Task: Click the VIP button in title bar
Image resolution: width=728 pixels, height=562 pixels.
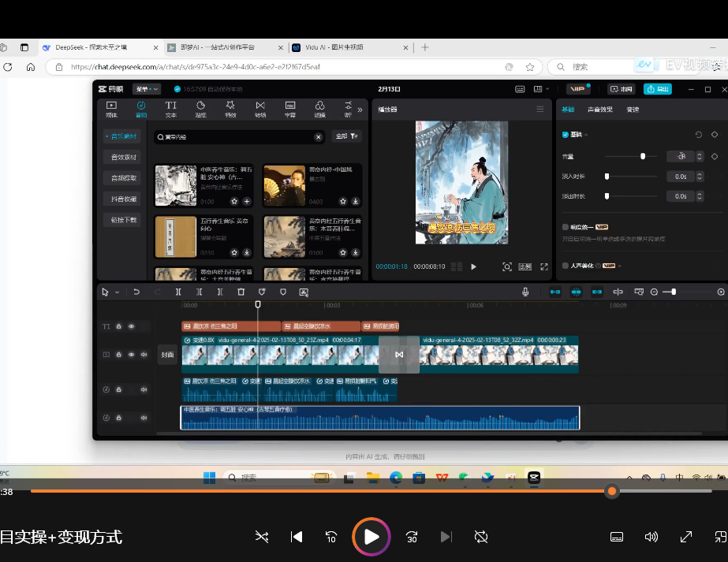Action: point(578,89)
